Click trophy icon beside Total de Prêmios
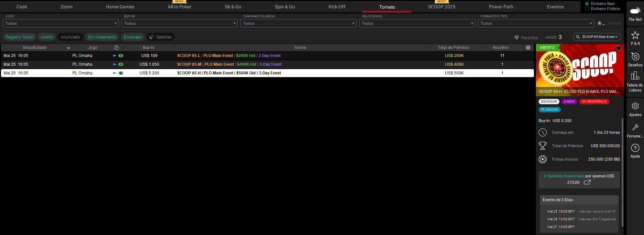Image resolution: width=644 pixels, height=235 pixels. pos(543,146)
